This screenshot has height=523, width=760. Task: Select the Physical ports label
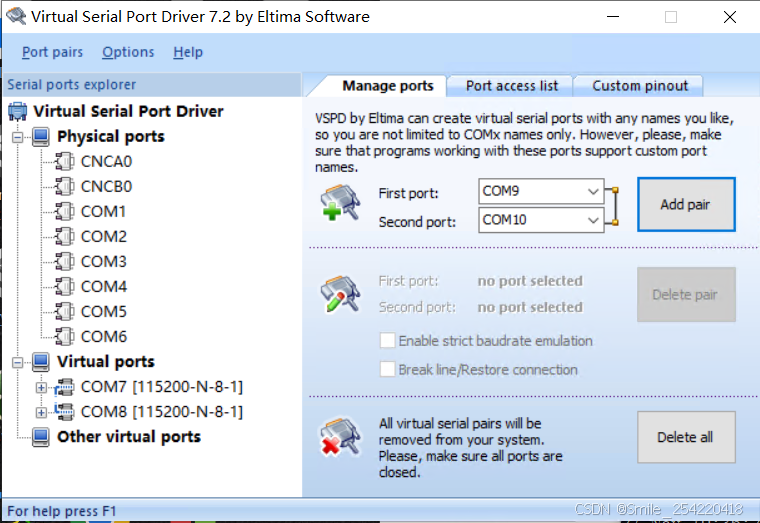111,137
